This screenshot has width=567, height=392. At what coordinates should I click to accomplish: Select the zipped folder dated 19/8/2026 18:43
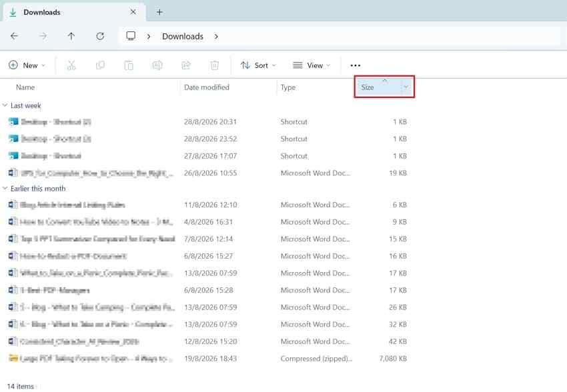coord(207,359)
